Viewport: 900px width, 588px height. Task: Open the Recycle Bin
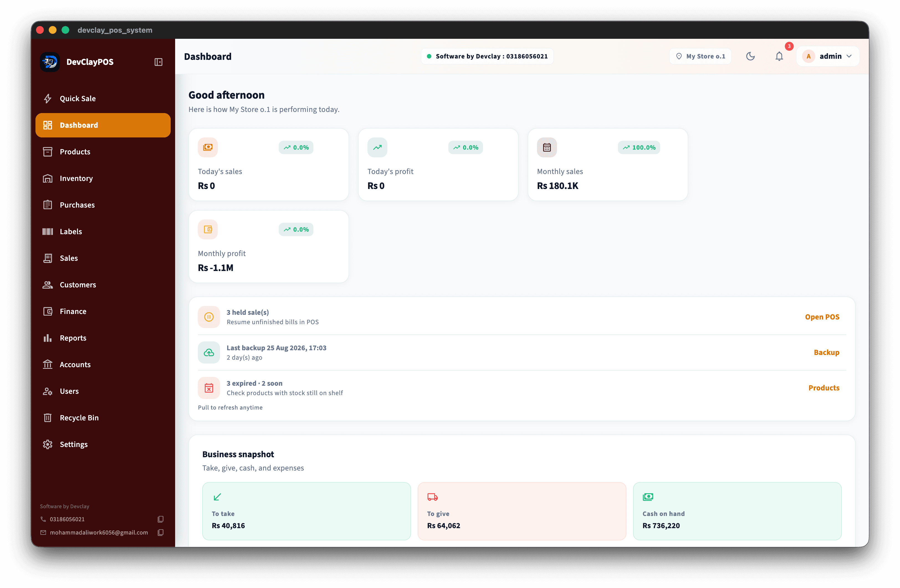tap(103, 418)
